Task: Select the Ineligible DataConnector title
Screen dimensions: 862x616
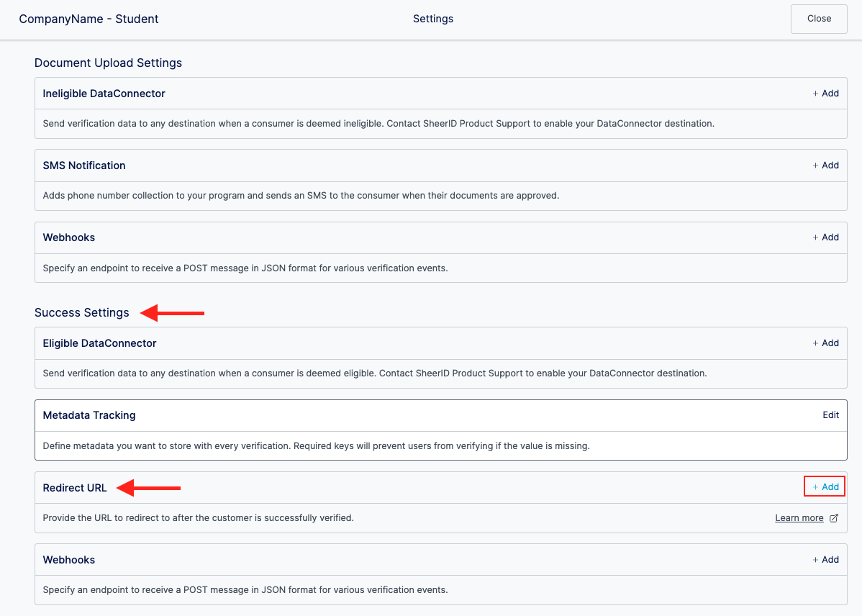Action: coord(104,94)
